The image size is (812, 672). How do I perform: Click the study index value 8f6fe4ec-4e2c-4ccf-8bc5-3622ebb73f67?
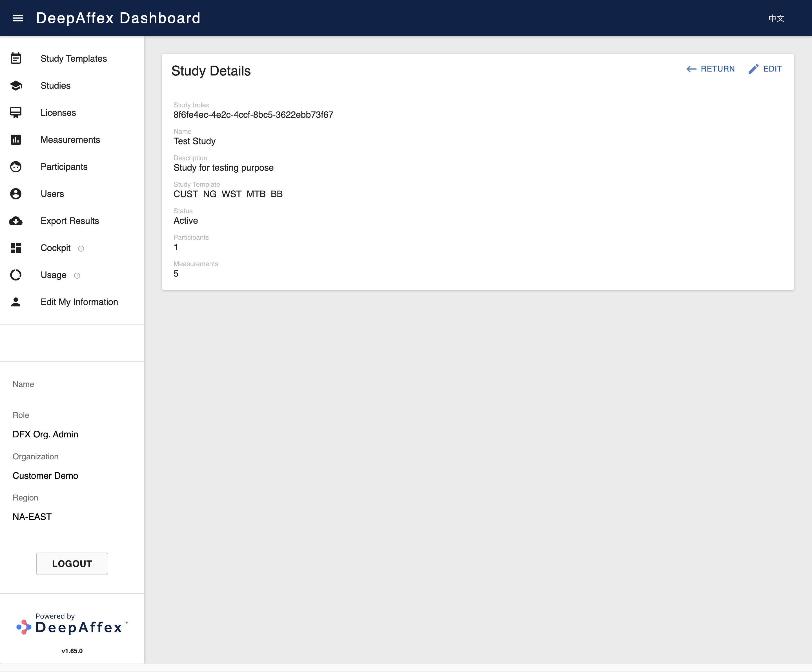coord(253,115)
